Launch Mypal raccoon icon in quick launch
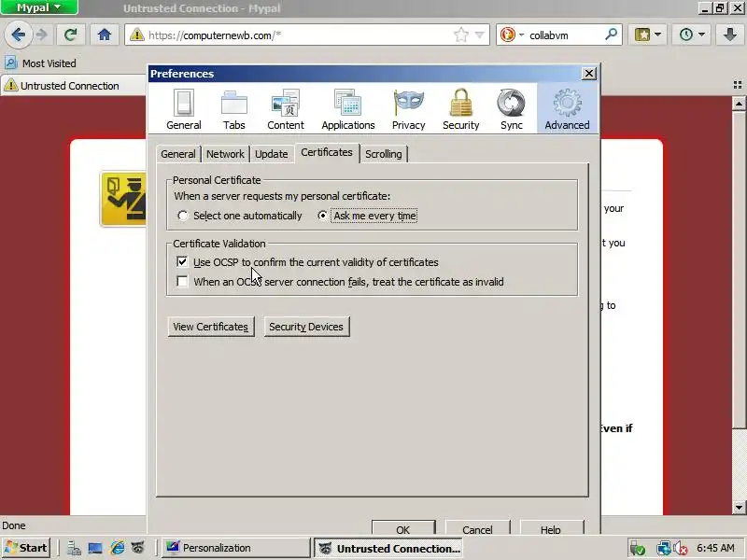 click(137, 548)
